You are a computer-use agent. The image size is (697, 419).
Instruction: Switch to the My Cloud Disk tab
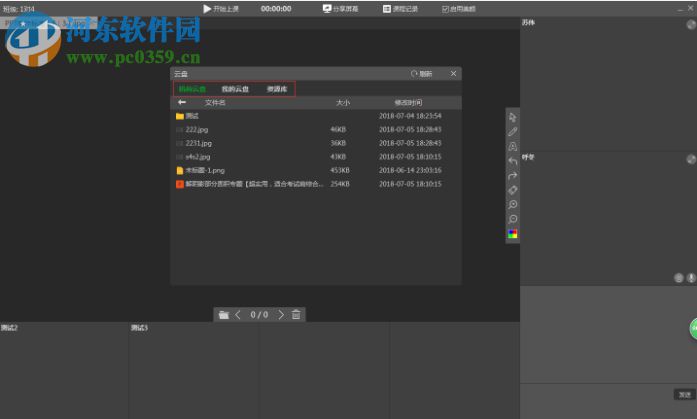(x=235, y=89)
